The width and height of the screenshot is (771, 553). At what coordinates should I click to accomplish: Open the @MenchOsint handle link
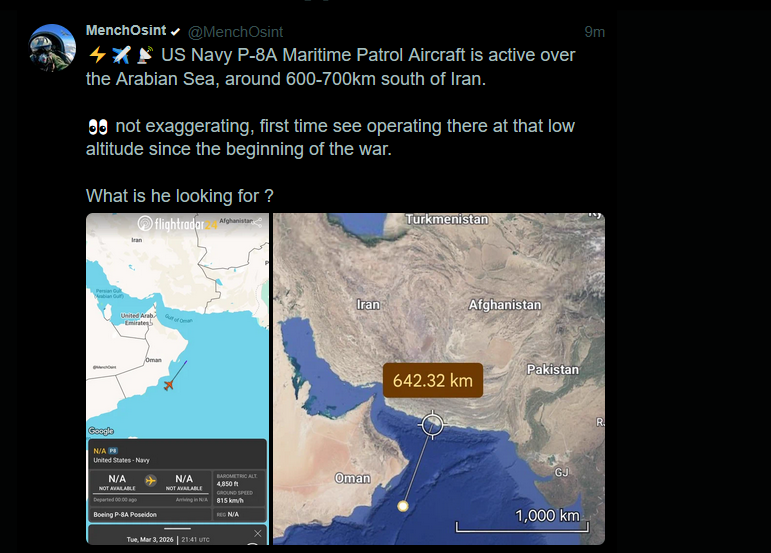tap(234, 32)
